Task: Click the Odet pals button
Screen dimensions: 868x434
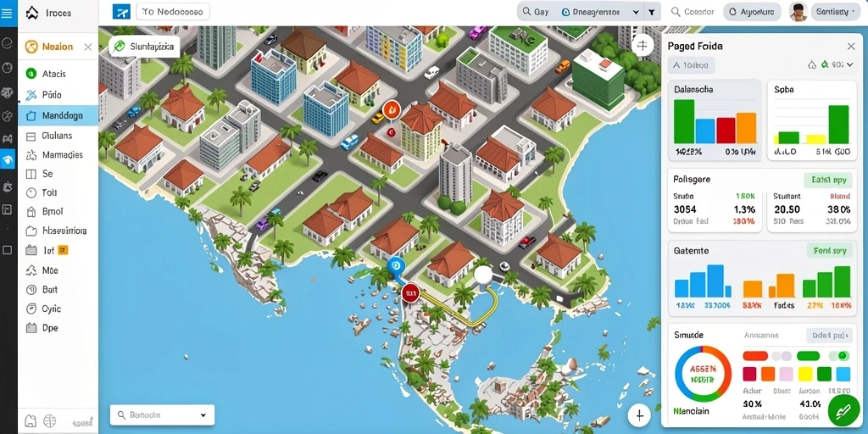Action: (x=829, y=336)
